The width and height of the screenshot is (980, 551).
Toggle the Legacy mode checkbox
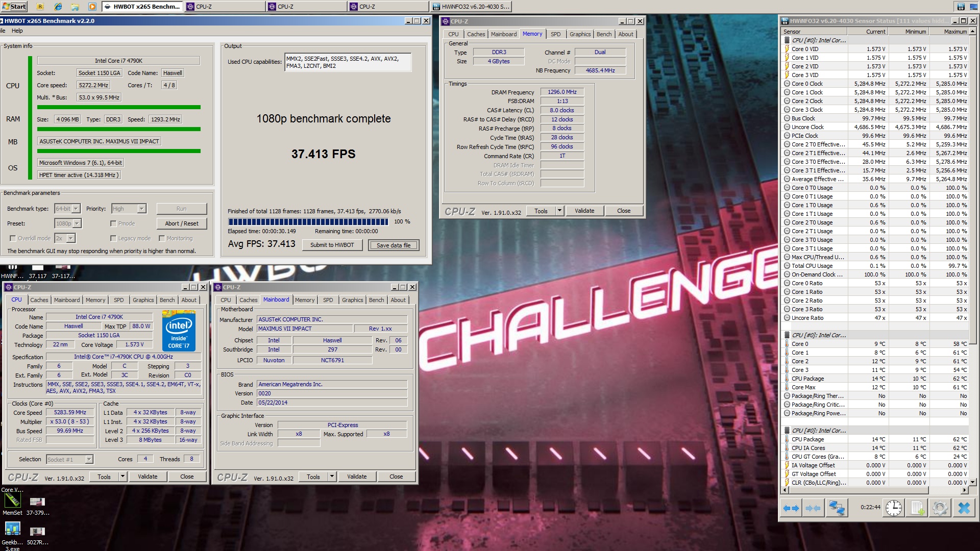(x=113, y=238)
